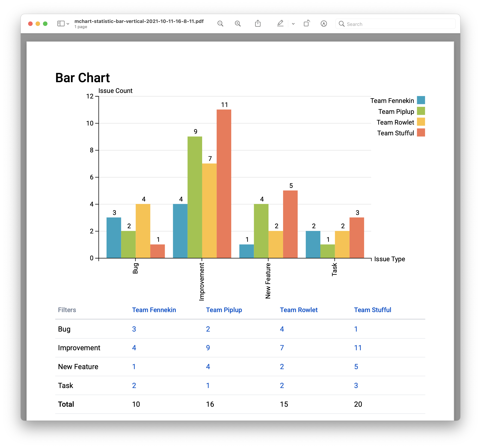Click New Feature count 4 under Team Piplup
The height and width of the screenshot is (448, 481).
tap(208, 367)
